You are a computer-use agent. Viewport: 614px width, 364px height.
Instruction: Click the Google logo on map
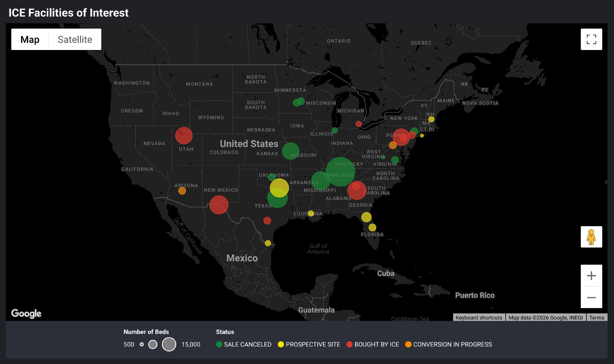[x=26, y=313]
